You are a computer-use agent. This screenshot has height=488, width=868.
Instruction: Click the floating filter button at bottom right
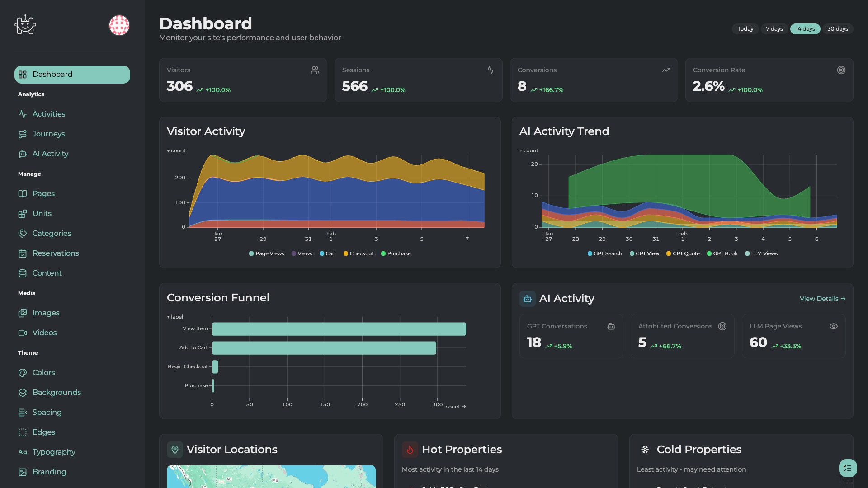[x=848, y=468]
